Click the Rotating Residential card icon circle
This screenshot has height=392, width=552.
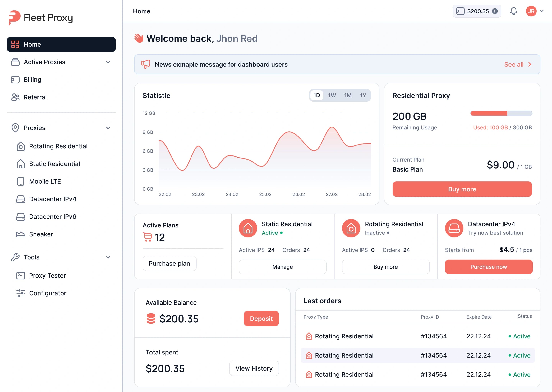[x=351, y=228]
